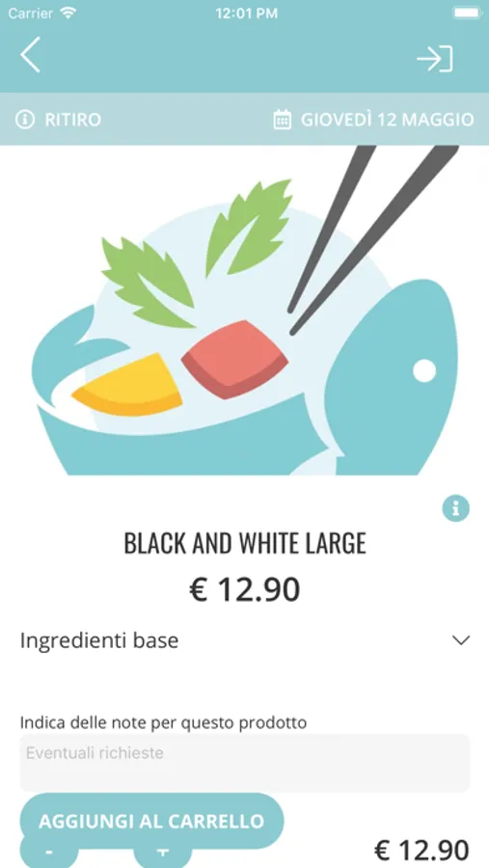Tap the total € 12.90 at bottom right
This screenshot has width=489, height=868.
pos(422,849)
